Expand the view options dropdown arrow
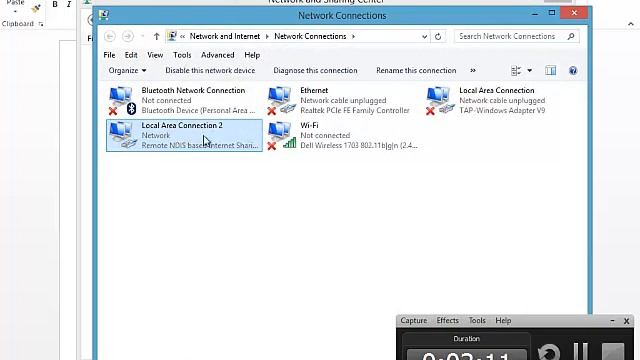 click(529, 71)
